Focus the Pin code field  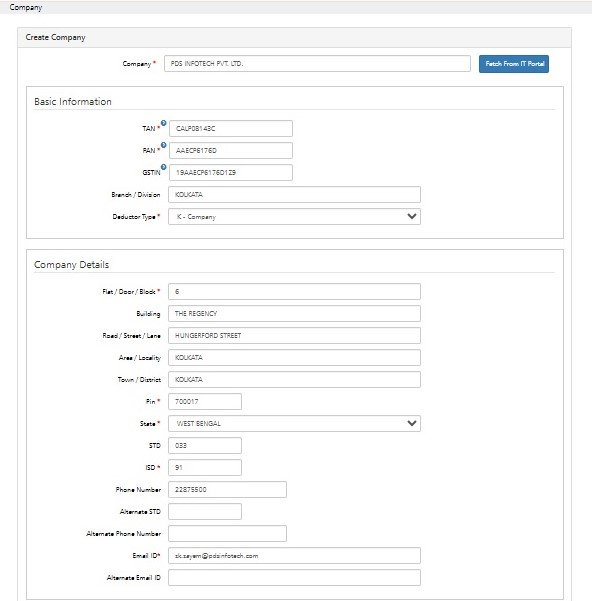click(x=205, y=402)
